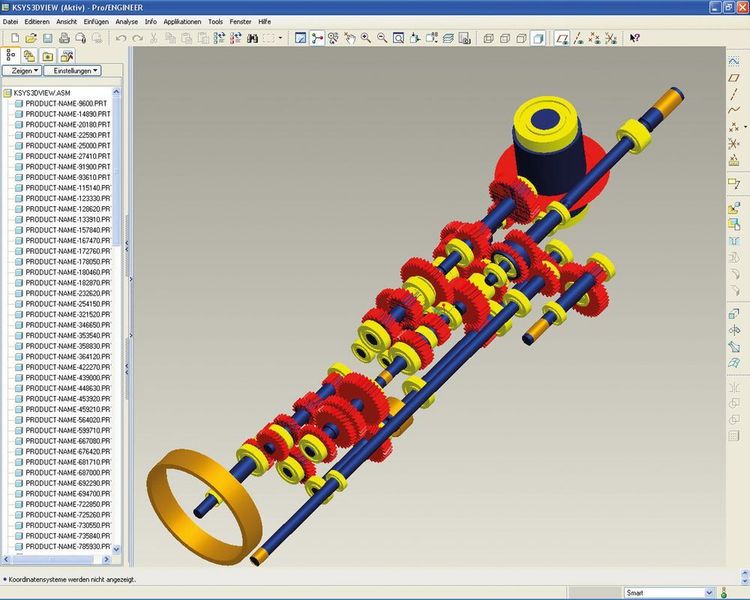Click the model tree horizontal scroll right arrow

[107, 559]
